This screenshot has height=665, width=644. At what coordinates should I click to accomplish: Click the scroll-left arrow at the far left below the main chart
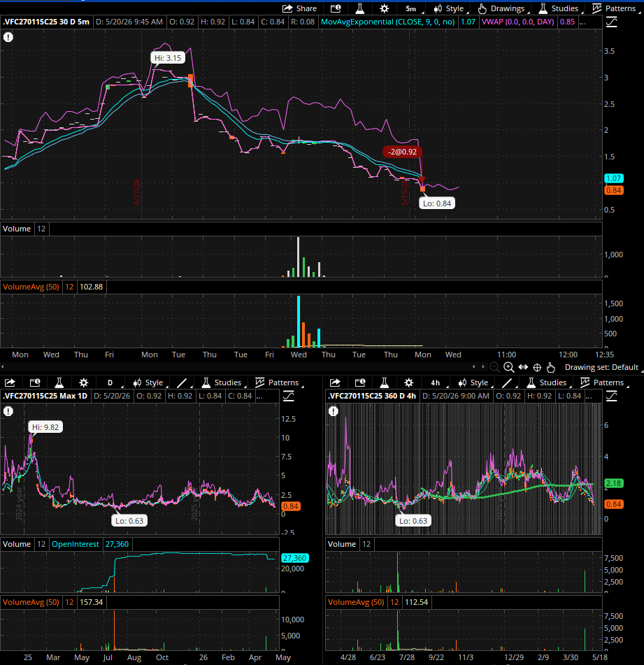3,366
